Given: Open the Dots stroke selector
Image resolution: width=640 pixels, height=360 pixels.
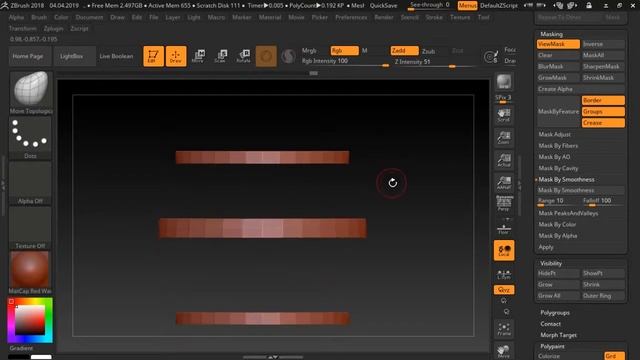Looking at the screenshot, I should click(x=31, y=138).
